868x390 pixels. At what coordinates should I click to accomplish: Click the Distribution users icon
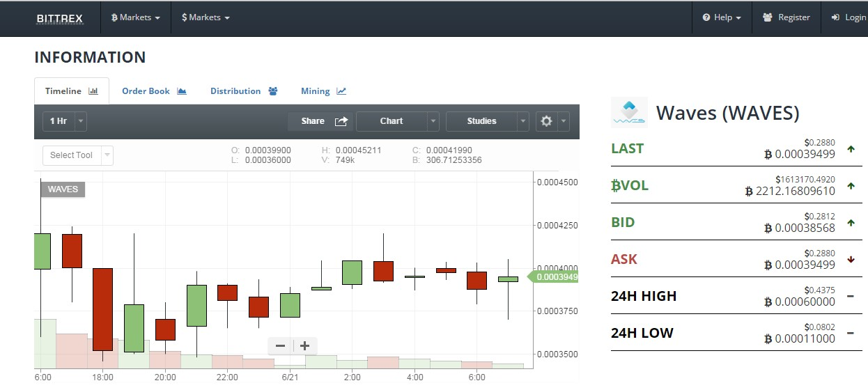(273, 91)
